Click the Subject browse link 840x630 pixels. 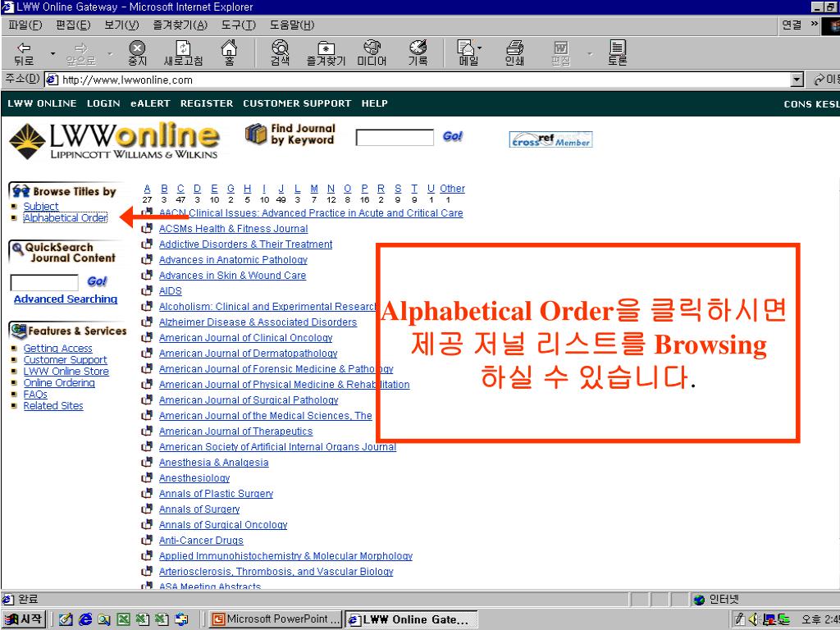tap(41, 206)
